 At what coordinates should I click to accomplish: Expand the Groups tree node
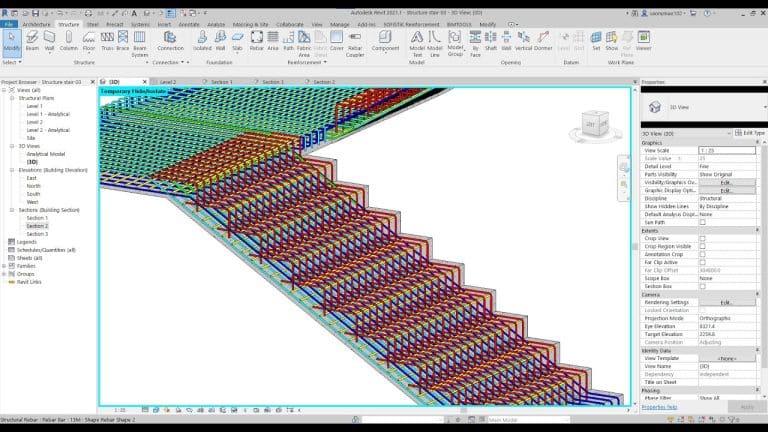4,274
